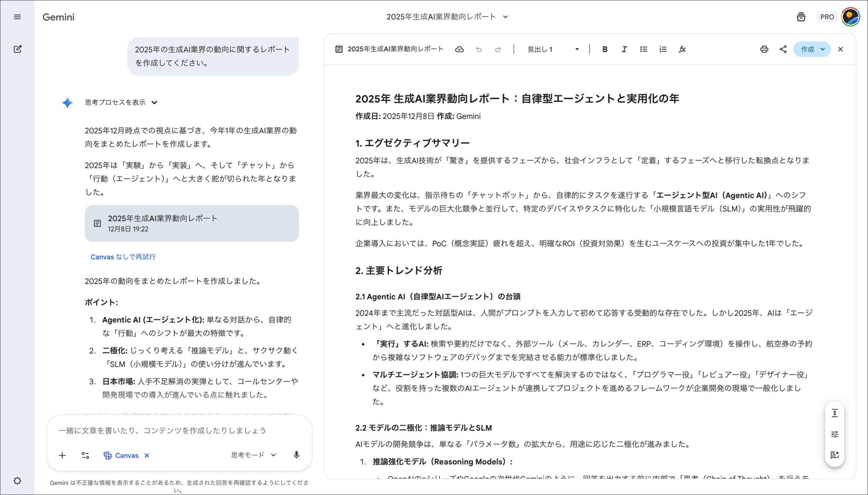
Task: Redo the last edit in the document
Action: pyautogui.click(x=498, y=49)
